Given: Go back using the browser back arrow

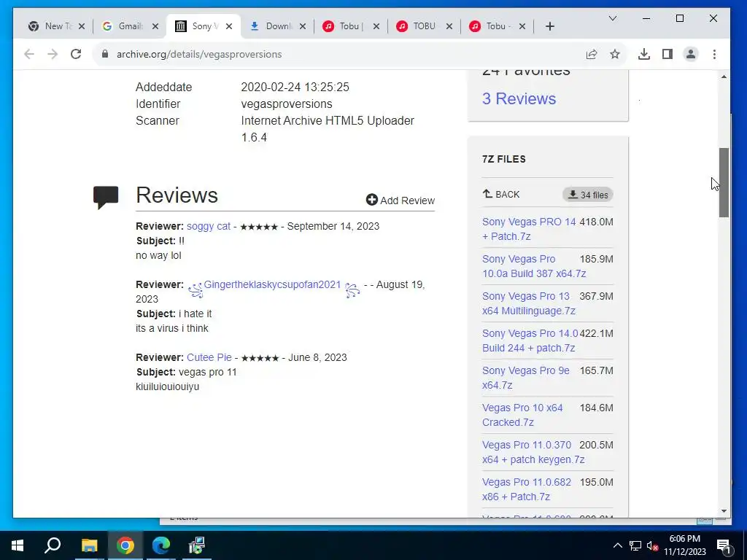Looking at the screenshot, I should tap(29, 54).
